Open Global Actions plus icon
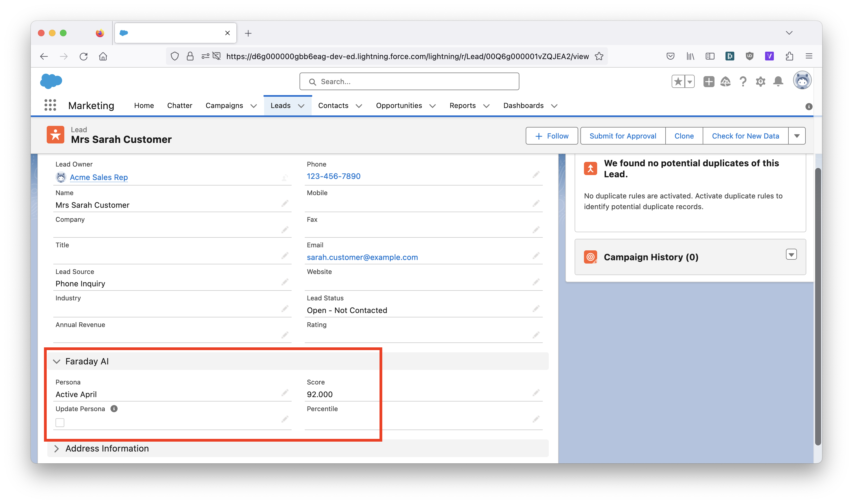Viewport: 853px width, 504px height. 709,82
